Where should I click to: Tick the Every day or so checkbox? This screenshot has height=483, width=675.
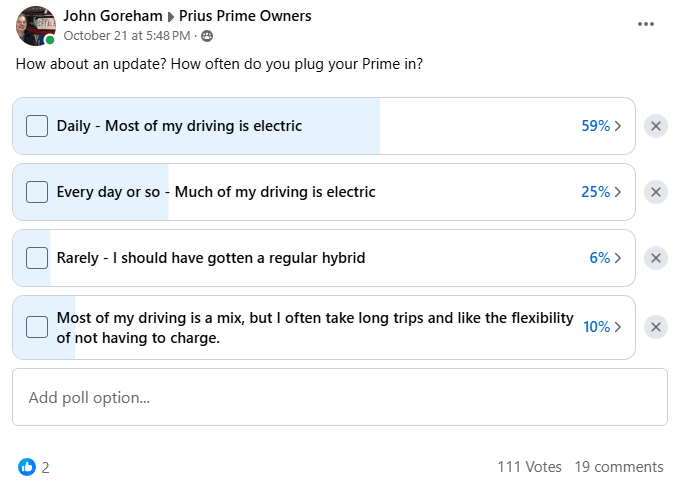click(37, 192)
